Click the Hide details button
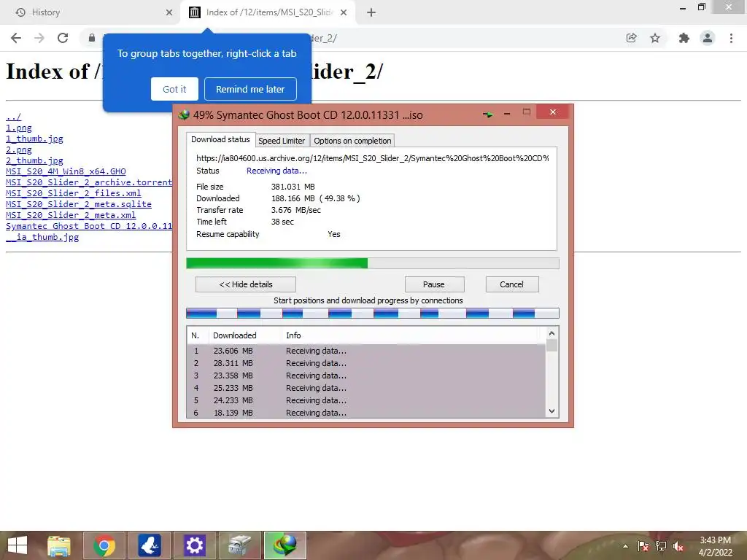747x560 pixels. pos(245,284)
